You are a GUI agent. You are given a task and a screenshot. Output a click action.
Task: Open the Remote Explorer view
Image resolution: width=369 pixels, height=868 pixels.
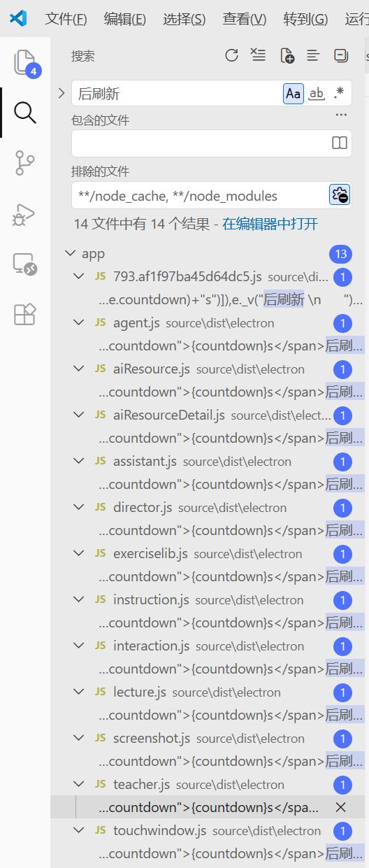(24, 264)
